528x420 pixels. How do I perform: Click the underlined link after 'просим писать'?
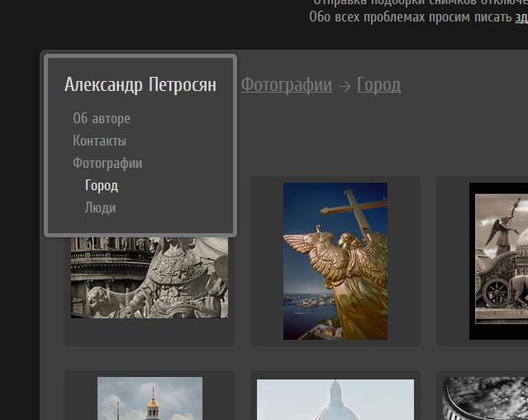[521, 17]
